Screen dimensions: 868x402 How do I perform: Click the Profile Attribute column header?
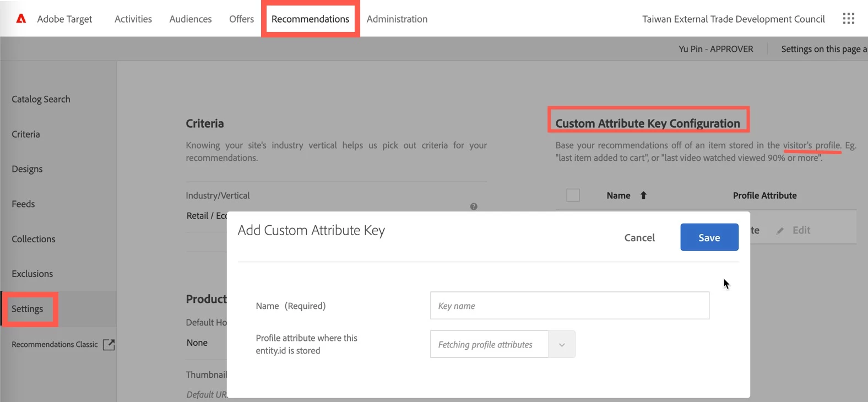(765, 195)
